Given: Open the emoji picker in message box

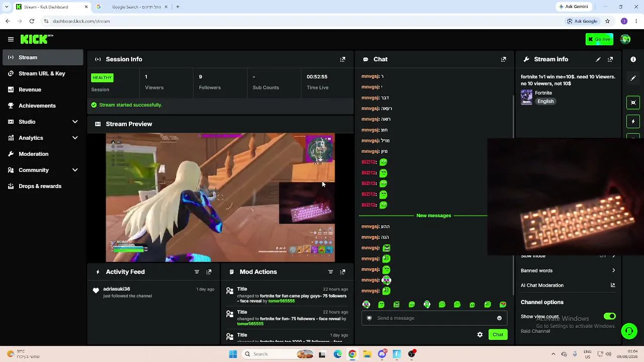Looking at the screenshot, I should pyautogui.click(x=499, y=318).
